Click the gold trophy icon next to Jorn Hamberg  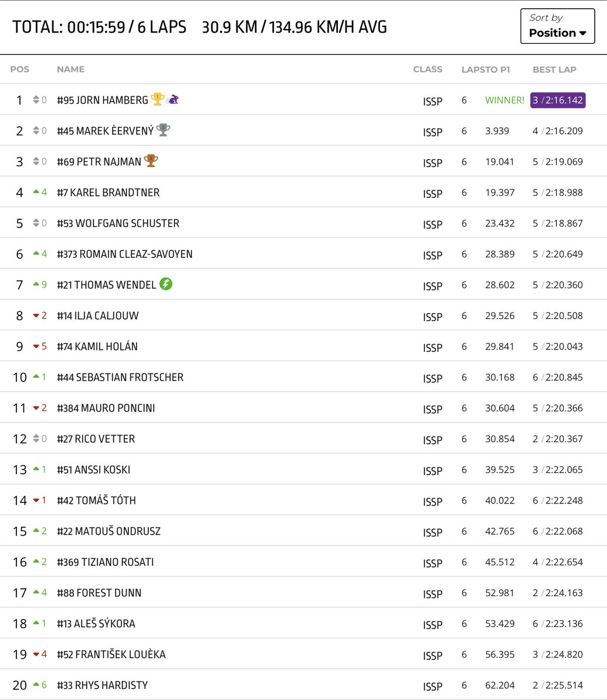[x=157, y=99]
